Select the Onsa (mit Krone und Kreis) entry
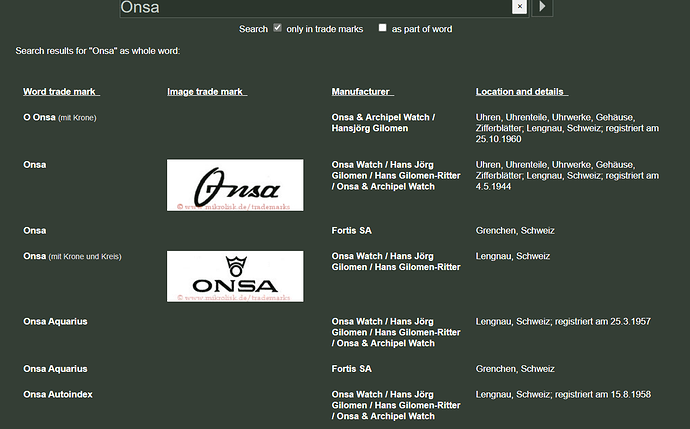Image resolution: width=690 pixels, height=429 pixels. pos(72,256)
